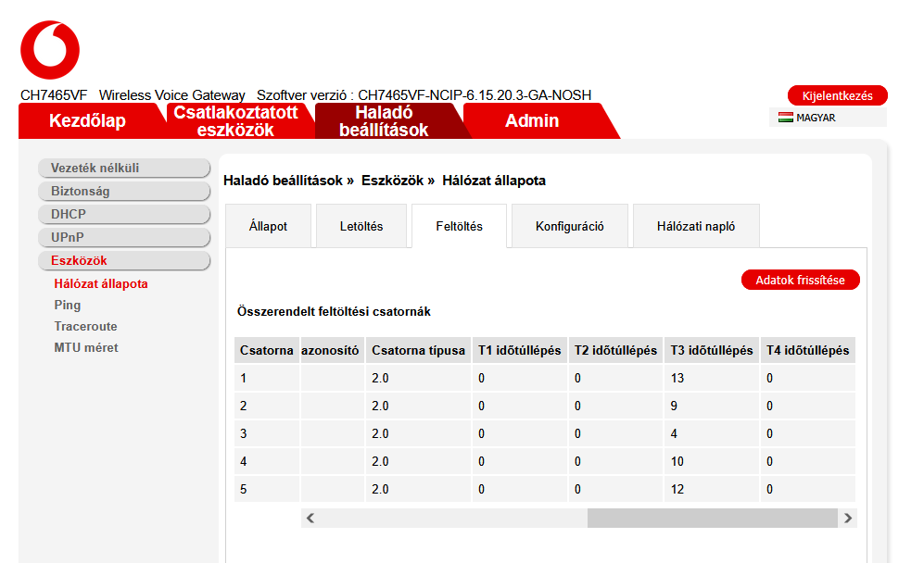Image resolution: width=924 pixels, height=563 pixels.
Task: Switch to the Letöltés tab
Action: [361, 226]
